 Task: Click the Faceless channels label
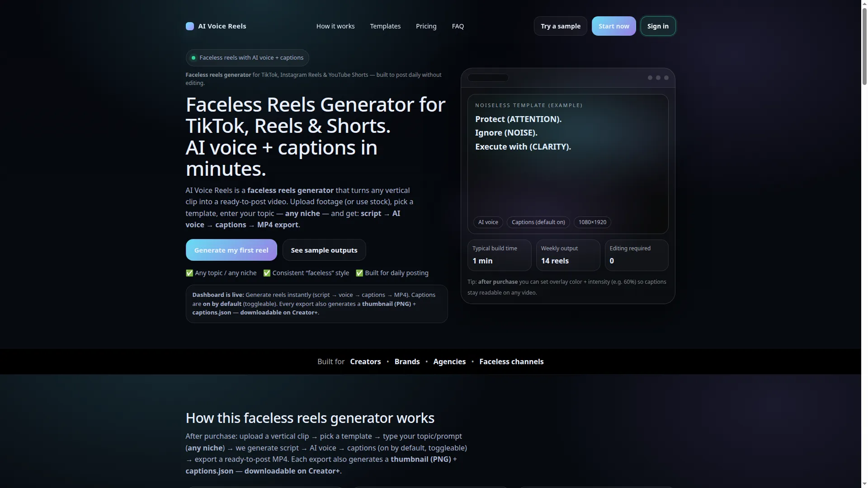(511, 361)
